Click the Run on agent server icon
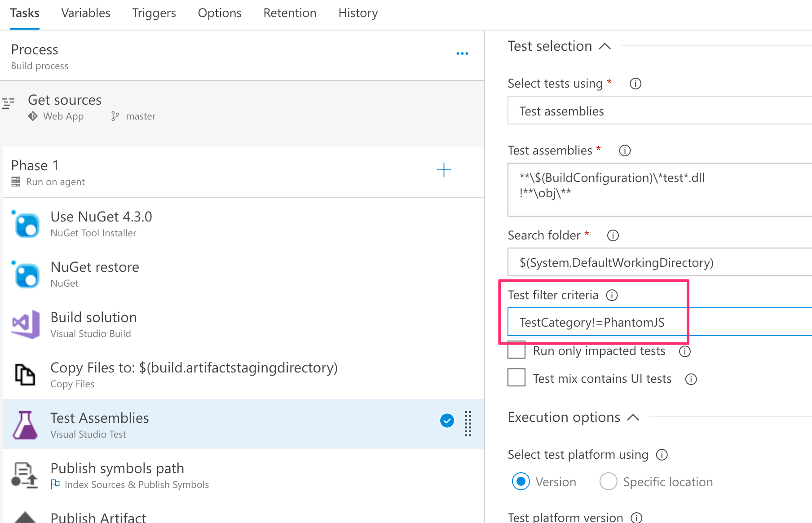 pos(16,182)
